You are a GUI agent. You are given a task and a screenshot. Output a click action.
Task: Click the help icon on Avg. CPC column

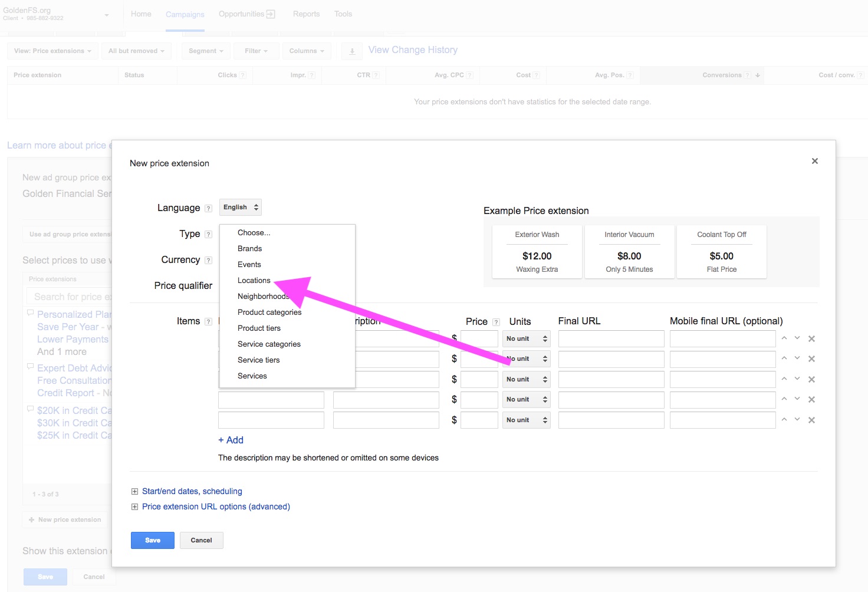click(470, 75)
